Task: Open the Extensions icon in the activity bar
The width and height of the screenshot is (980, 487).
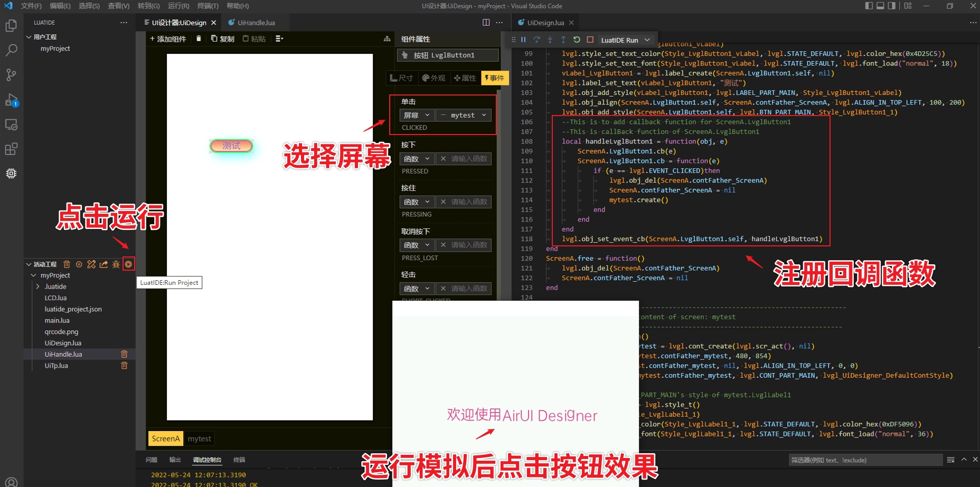Action: (11, 149)
